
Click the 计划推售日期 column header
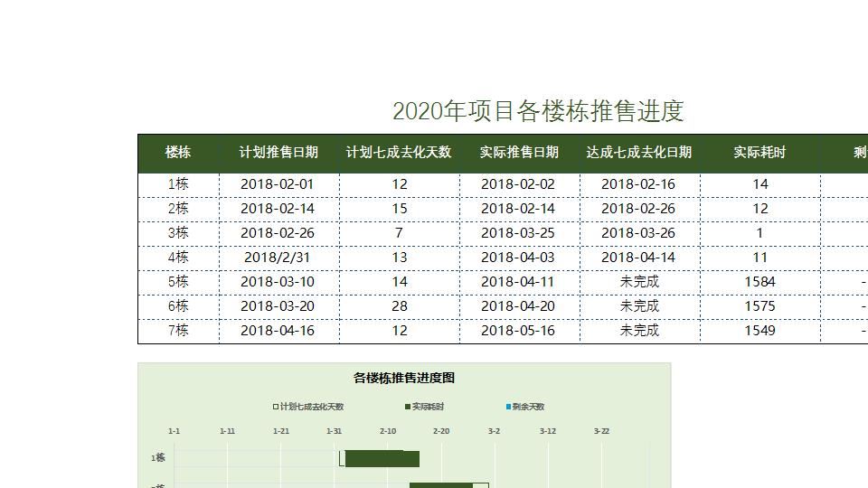coord(279,153)
